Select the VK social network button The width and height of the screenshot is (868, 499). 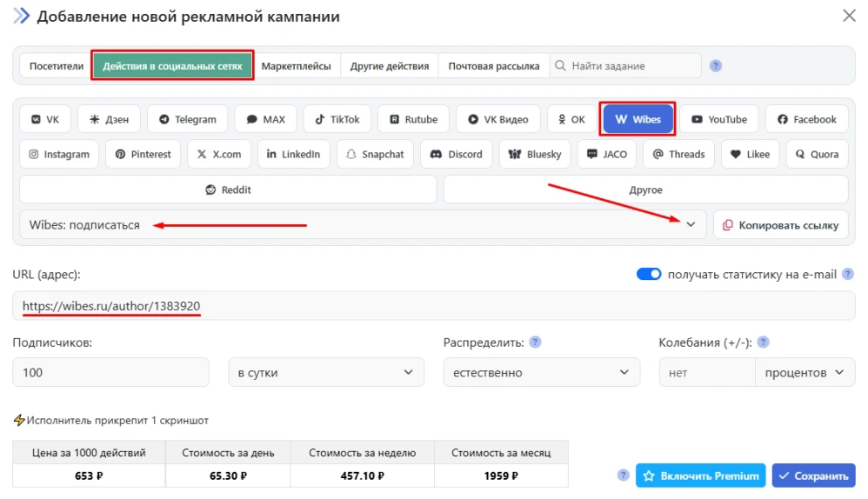45,119
